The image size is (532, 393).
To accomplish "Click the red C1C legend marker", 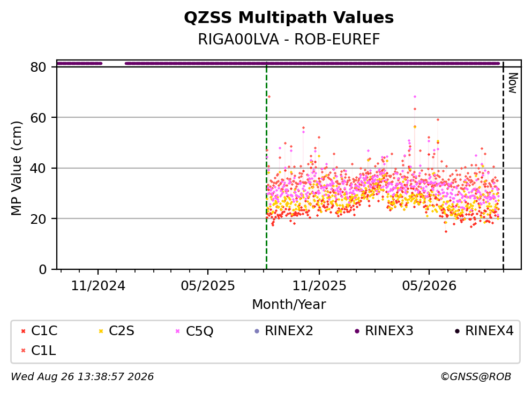I will tap(23, 331).
